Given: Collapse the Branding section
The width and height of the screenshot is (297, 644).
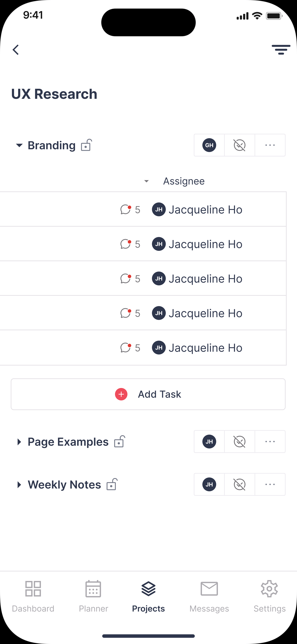Looking at the screenshot, I should point(19,145).
